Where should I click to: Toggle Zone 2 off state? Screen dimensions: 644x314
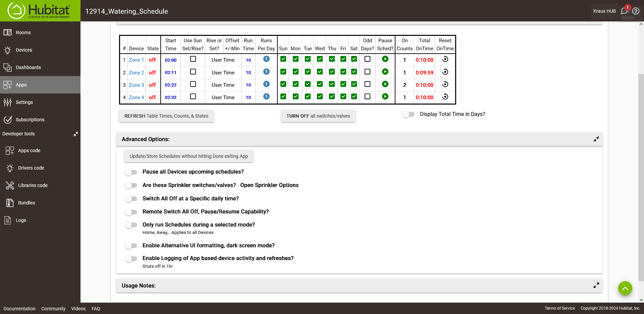152,72
